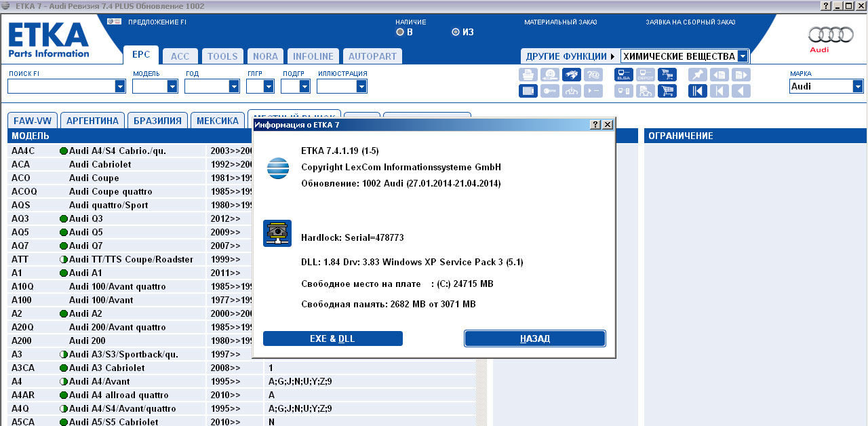This screenshot has width=868, height=426.
Task: Open the МОДЕЛЬ dropdown
Action: [172, 86]
